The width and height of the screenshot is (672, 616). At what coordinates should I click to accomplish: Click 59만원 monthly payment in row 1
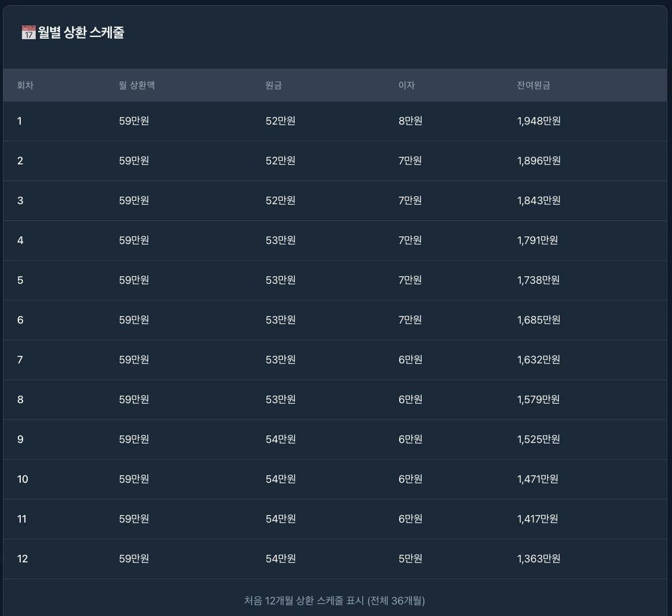click(134, 121)
